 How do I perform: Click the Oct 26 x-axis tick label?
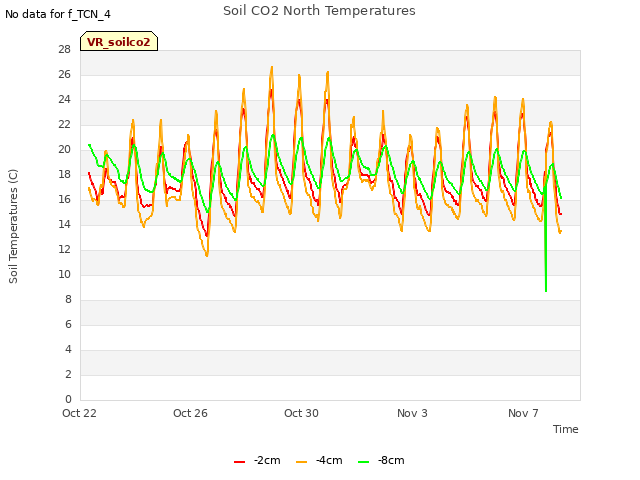[x=190, y=413]
